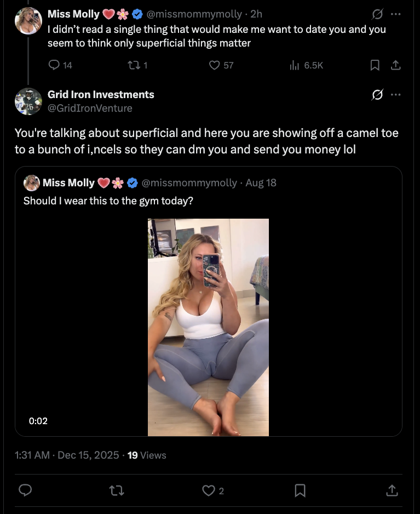
Task: Reply to the Grid Iron Investments tweet
Action: tap(25, 490)
